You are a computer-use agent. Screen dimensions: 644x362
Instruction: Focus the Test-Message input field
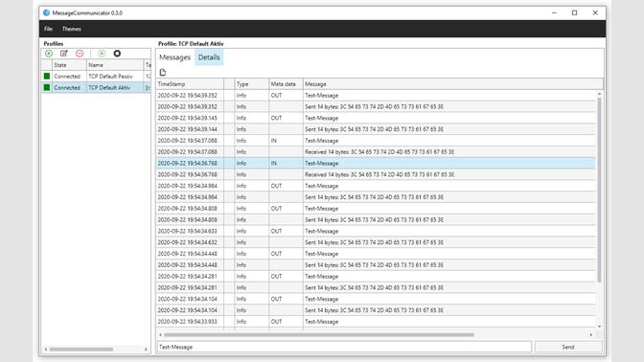[x=344, y=347]
